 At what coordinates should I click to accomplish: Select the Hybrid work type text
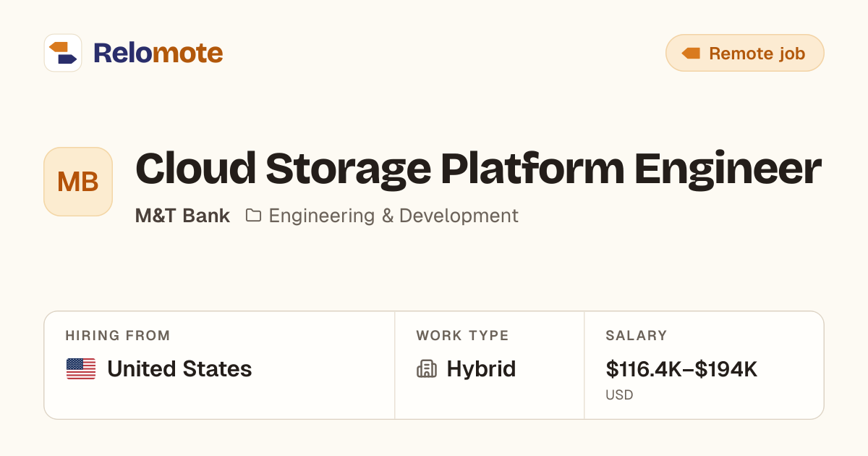(481, 369)
